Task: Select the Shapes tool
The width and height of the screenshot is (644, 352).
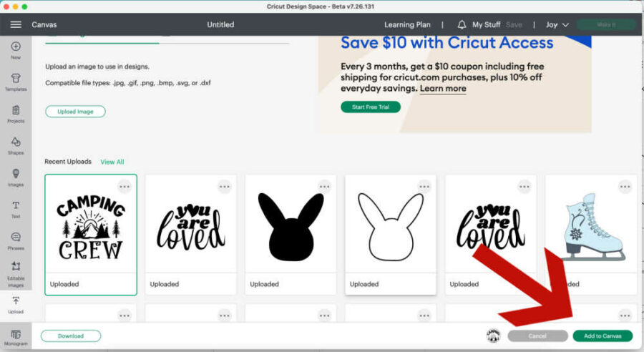Action: 16,145
